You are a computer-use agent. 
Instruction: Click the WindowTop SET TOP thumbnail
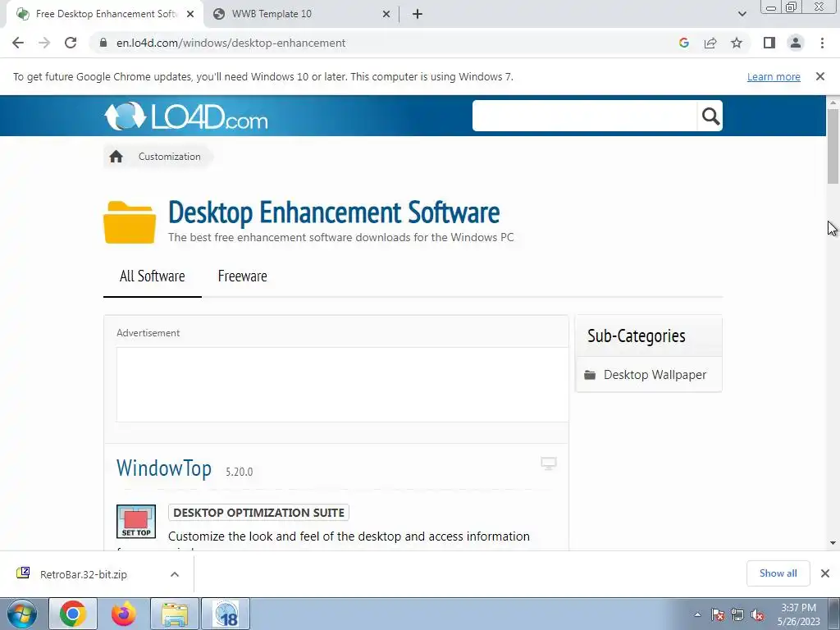point(136,521)
